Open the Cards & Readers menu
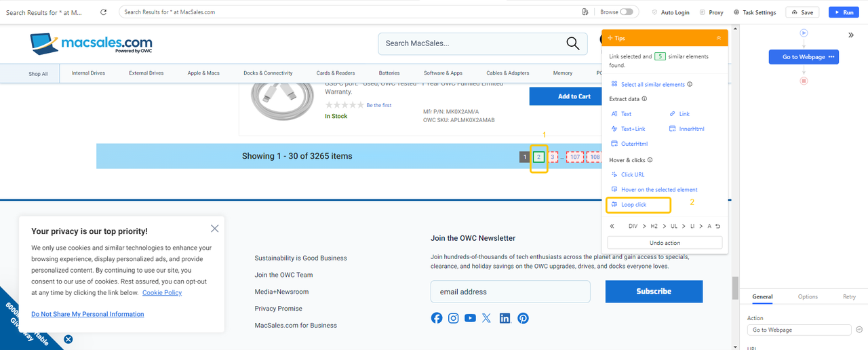Image resolution: width=868 pixels, height=350 pixels. tap(336, 73)
